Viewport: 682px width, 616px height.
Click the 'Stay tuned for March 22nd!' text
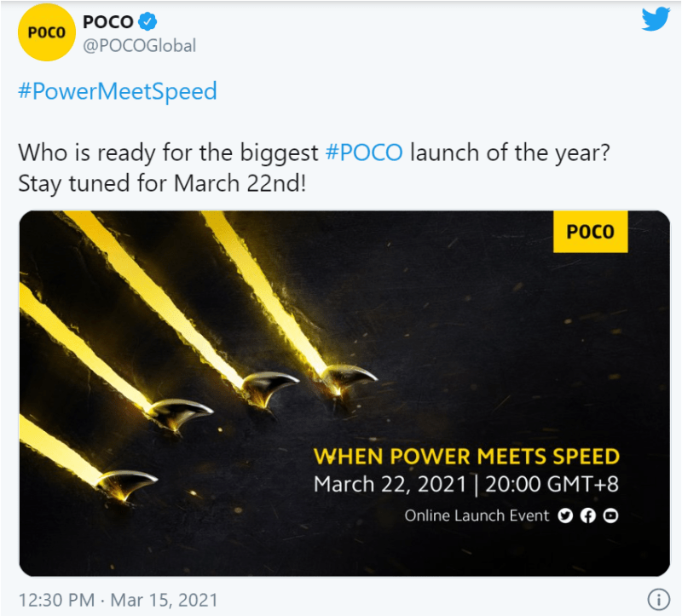click(161, 183)
